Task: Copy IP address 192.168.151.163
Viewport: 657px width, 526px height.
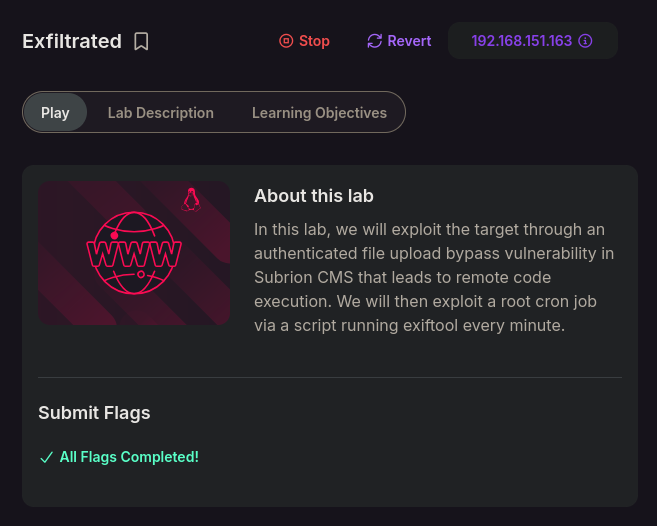Action: coord(521,41)
